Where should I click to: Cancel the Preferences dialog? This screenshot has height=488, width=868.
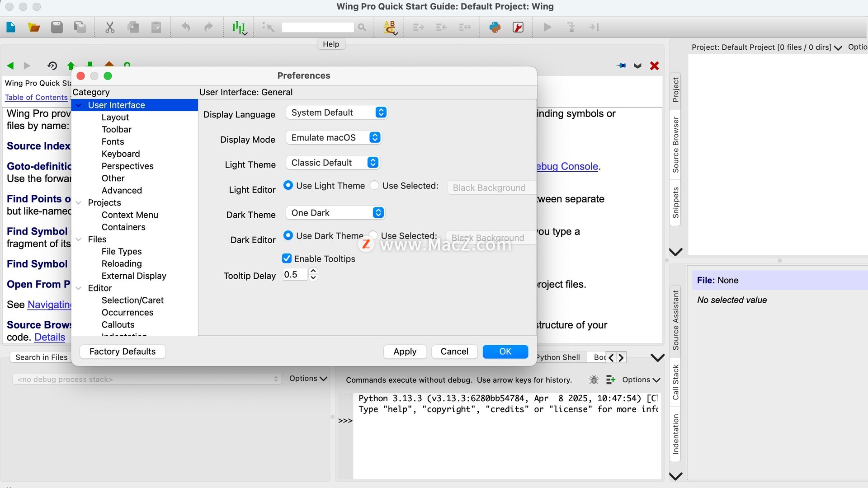[x=454, y=352]
